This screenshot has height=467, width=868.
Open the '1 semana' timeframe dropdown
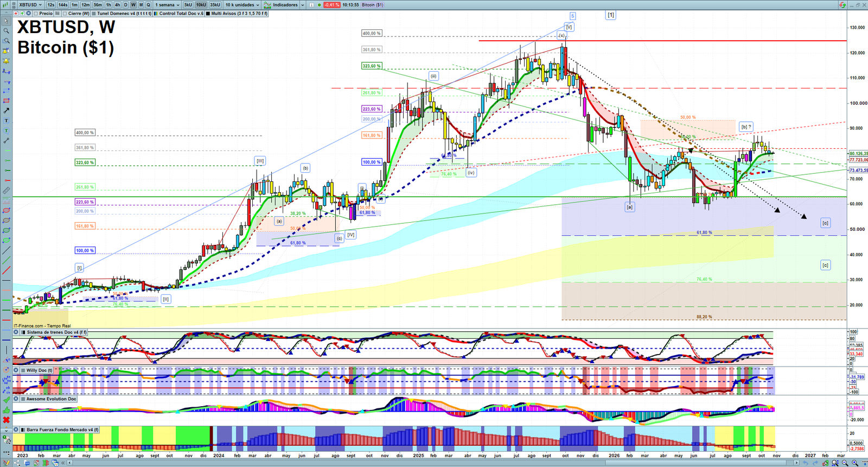167,5
